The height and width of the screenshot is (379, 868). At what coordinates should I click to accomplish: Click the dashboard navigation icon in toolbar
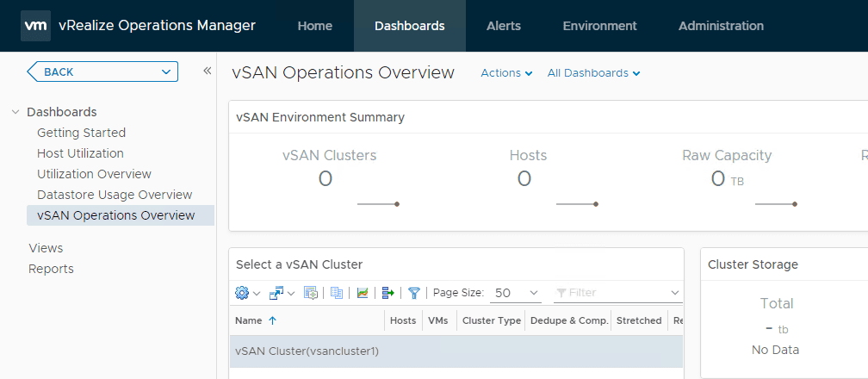tap(276, 293)
